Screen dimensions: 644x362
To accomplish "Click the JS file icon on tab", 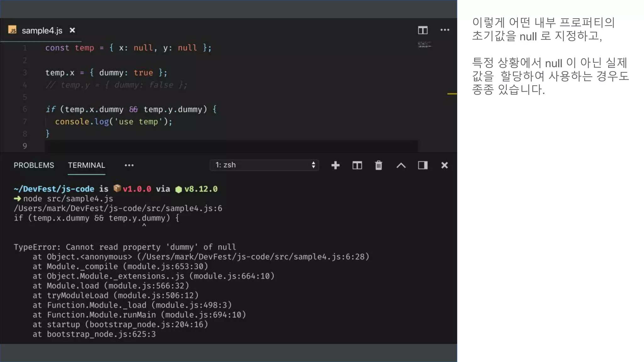I will [x=12, y=30].
